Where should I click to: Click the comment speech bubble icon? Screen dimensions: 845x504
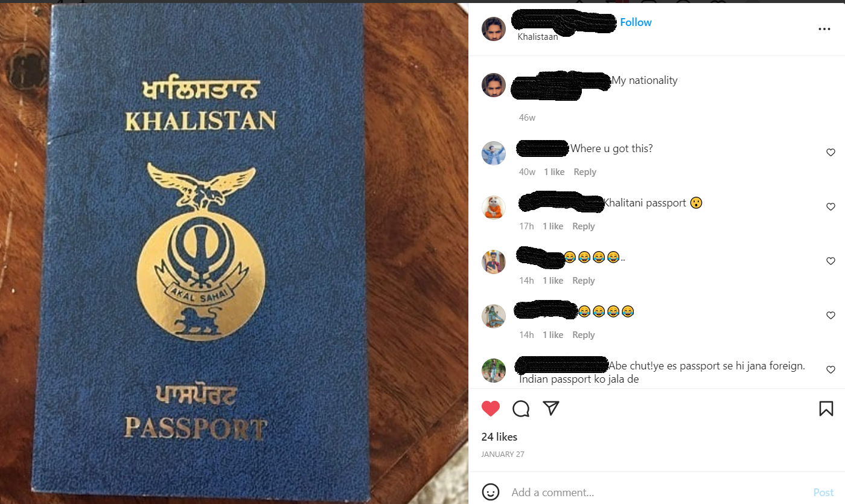point(521,409)
